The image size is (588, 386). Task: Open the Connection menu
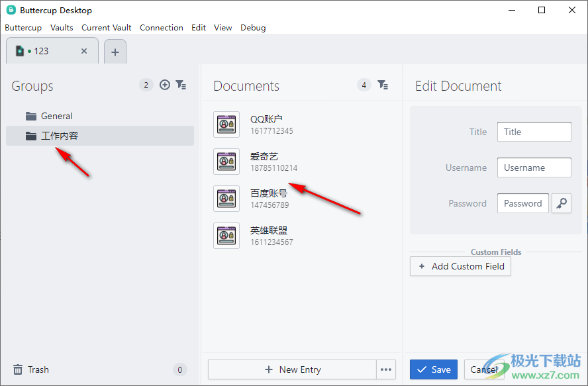[162, 28]
